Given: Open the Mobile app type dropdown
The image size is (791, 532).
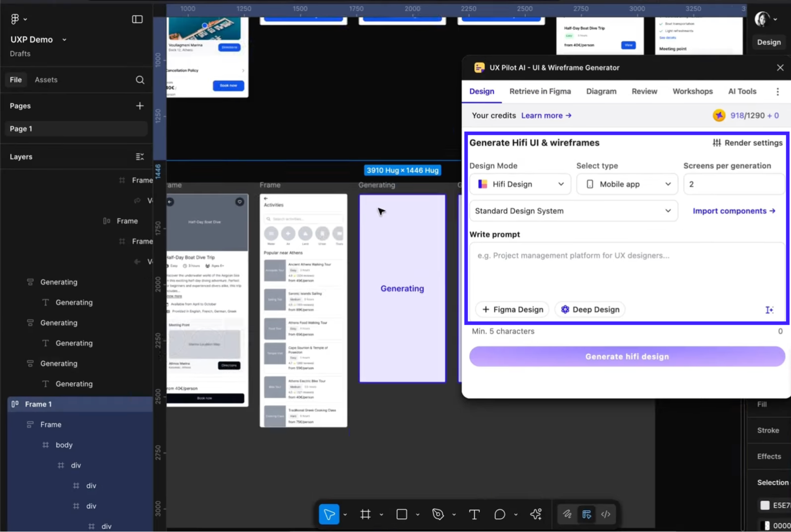Looking at the screenshot, I should click(627, 184).
